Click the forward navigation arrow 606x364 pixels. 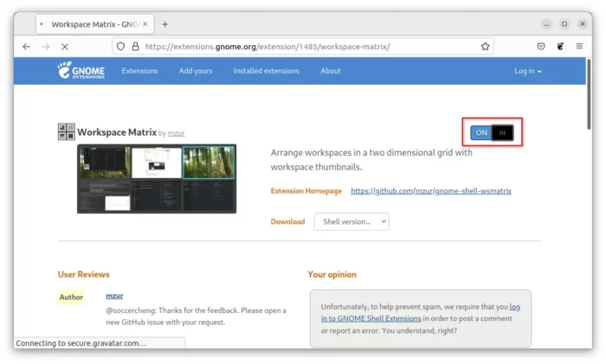46,47
